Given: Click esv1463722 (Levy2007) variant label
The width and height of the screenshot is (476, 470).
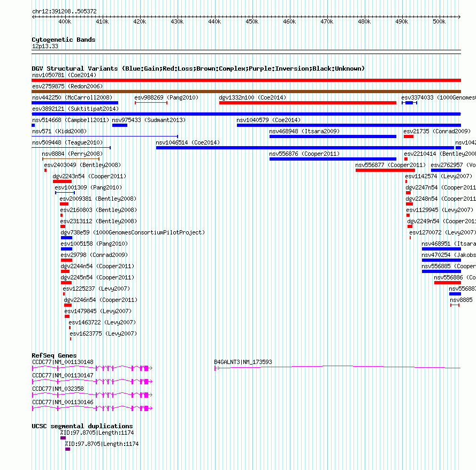Looking at the screenshot, I should [x=102, y=322].
